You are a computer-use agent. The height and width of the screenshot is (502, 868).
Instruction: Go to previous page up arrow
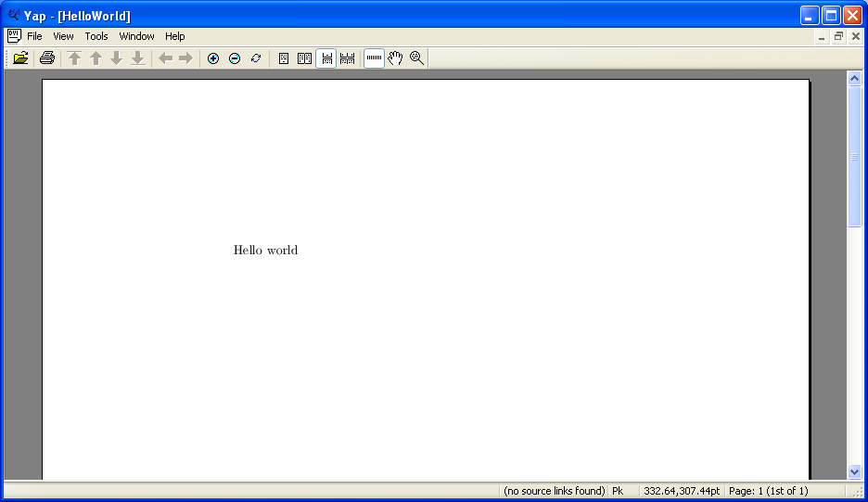[96, 58]
